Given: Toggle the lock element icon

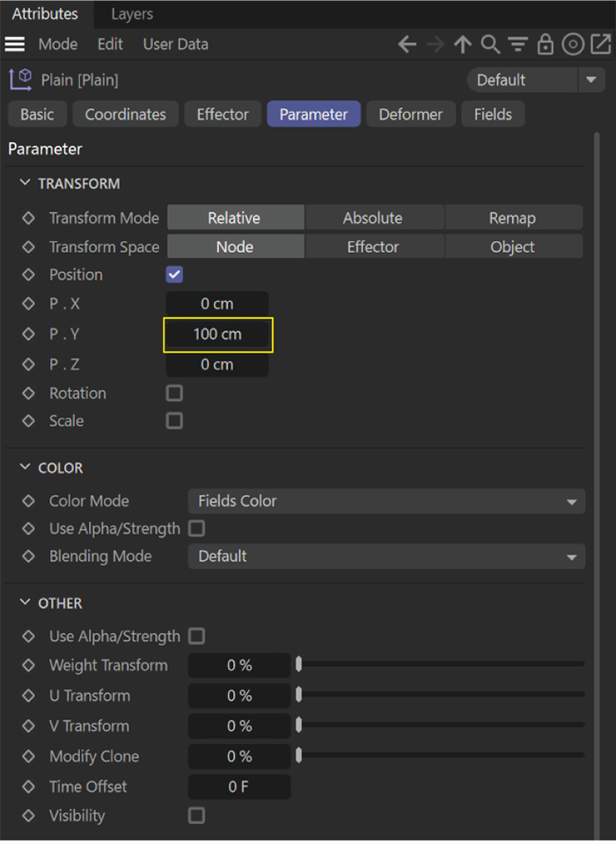Looking at the screenshot, I should (545, 44).
